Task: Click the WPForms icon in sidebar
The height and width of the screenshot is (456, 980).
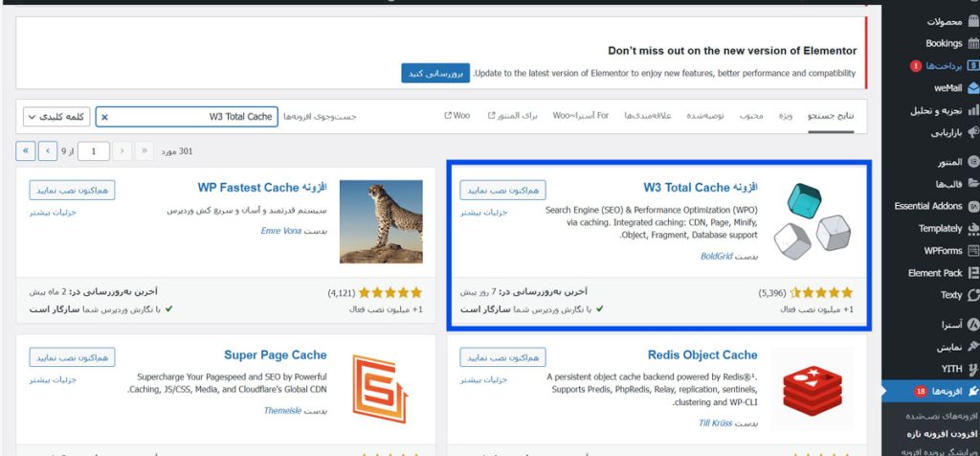Action: (x=973, y=251)
